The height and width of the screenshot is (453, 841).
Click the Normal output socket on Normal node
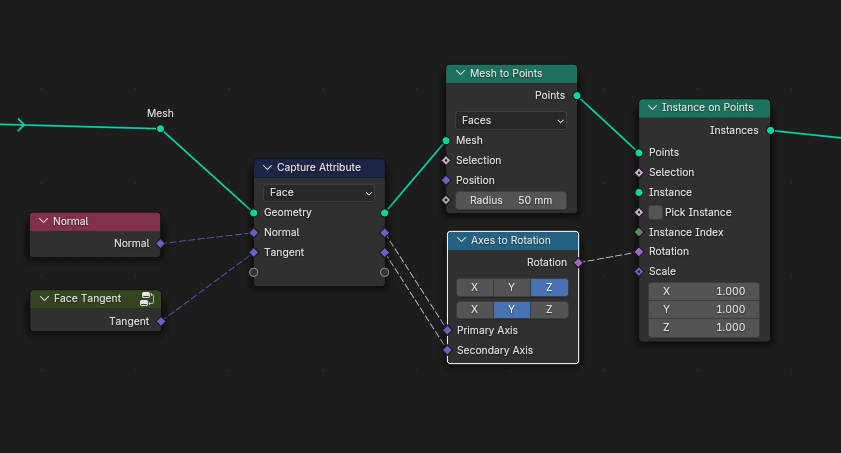(x=160, y=243)
